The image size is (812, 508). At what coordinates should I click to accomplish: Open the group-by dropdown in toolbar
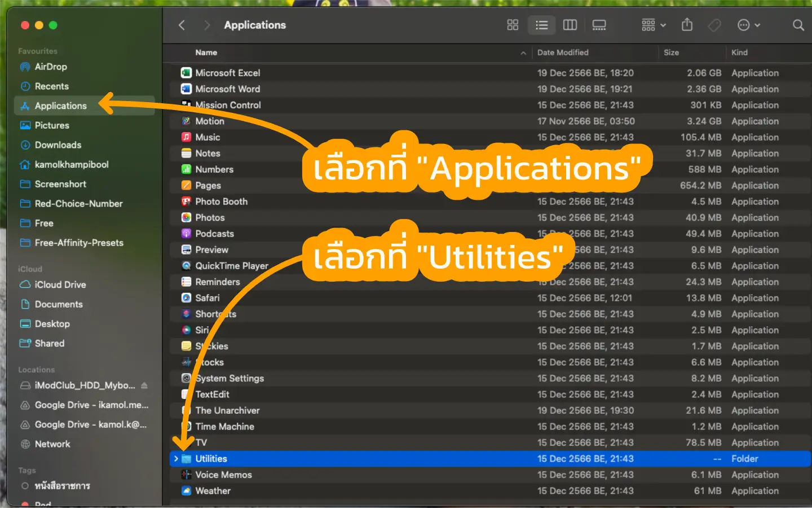pos(654,25)
